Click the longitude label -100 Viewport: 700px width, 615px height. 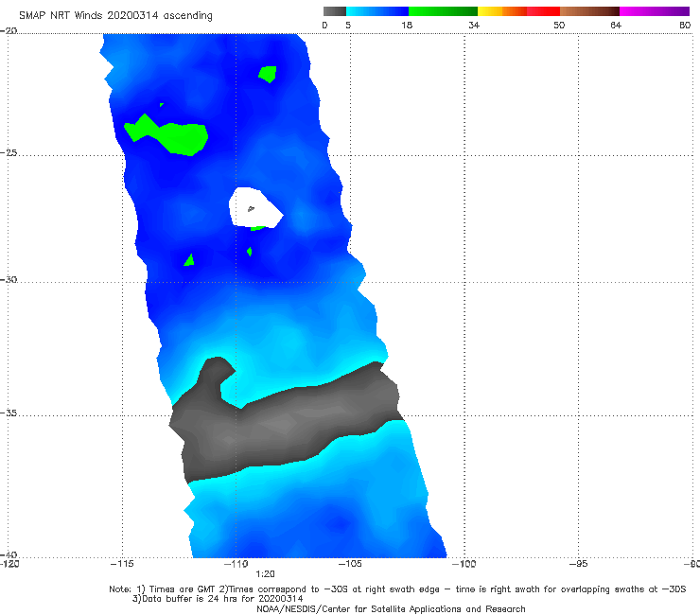coord(464,564)
